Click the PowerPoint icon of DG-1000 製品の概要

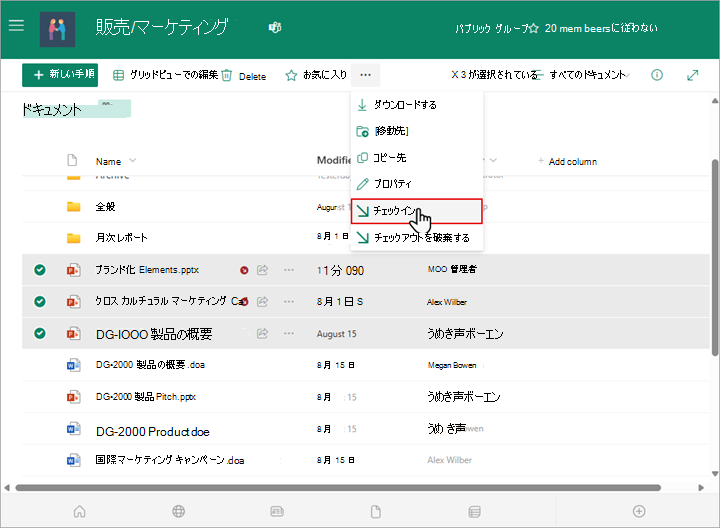point(73,333)
